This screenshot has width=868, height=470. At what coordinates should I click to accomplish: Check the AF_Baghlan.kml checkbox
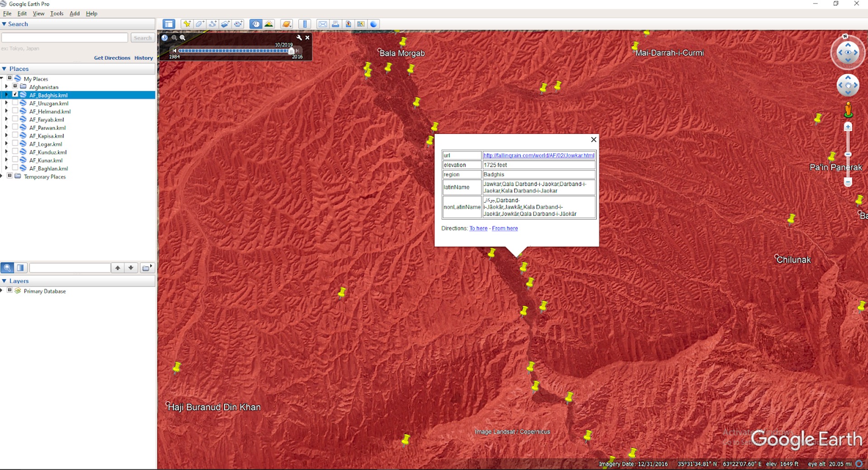coord(15,168)
